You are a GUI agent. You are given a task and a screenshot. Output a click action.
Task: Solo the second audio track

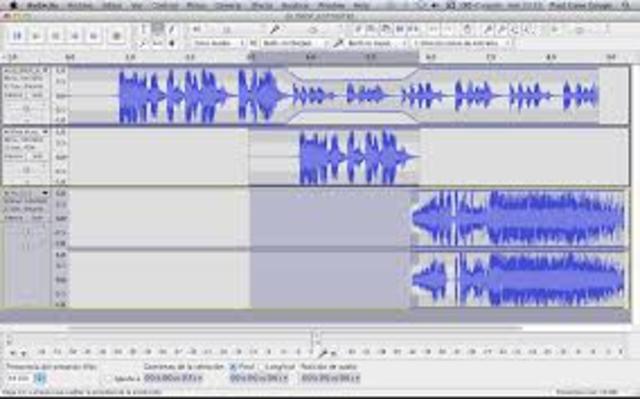pyautogui.click(x=37, y=156)
